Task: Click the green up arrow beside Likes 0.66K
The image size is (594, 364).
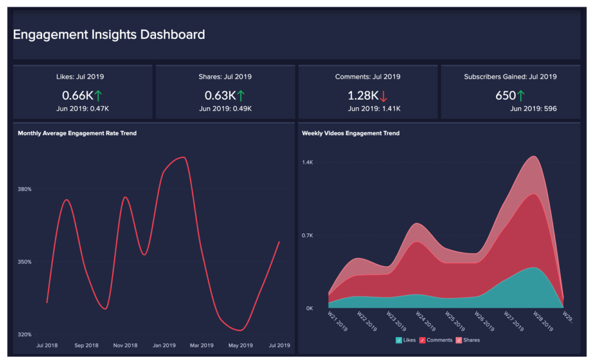Action: [x=98, y=96]
